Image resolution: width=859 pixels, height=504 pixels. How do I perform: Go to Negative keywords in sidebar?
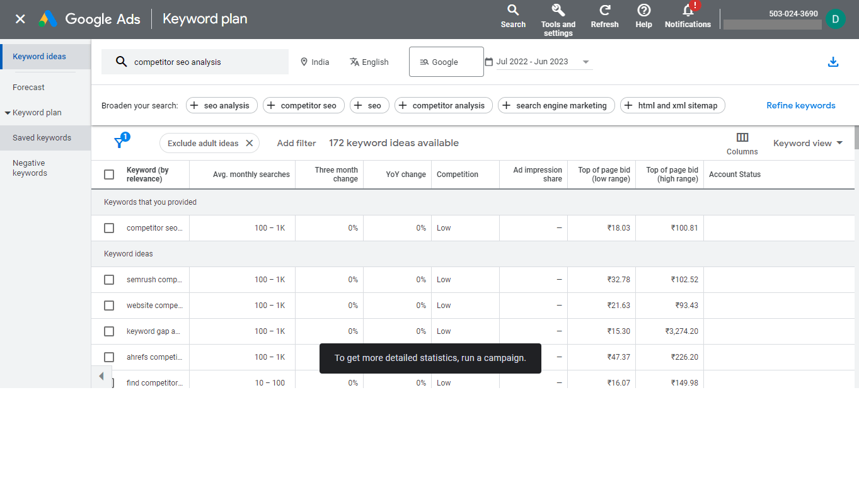coord(30,168)
